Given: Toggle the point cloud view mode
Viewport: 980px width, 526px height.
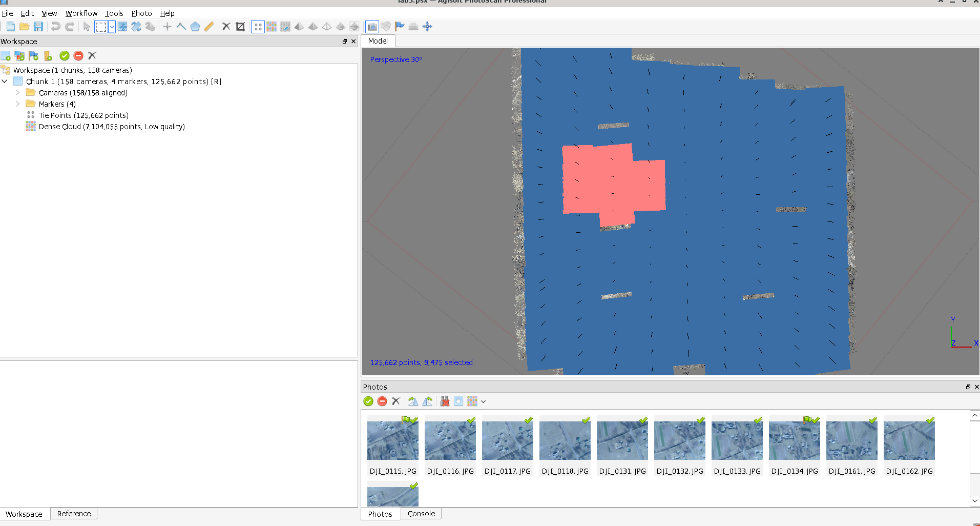Looking at the screenshot, I should coord(258,27).
